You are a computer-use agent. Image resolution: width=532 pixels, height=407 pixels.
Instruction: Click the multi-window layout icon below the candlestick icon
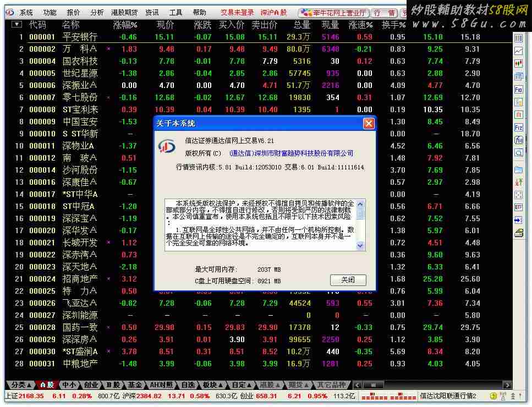(x=518, y=76)
